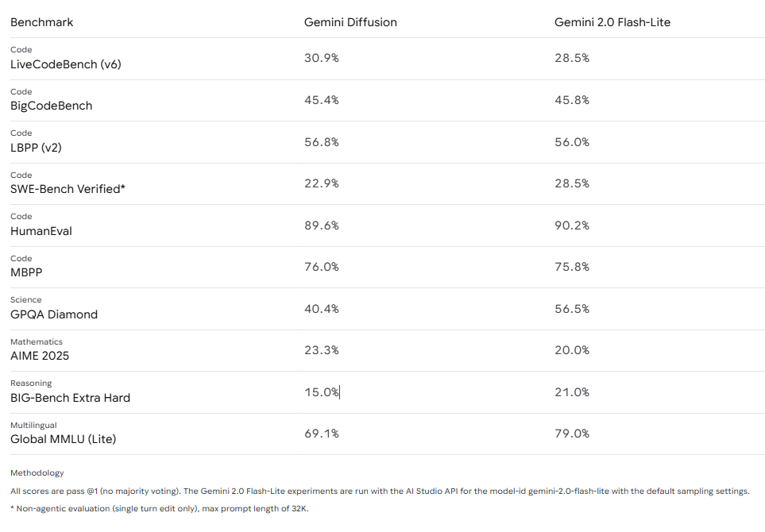Click the Methodology heading
The image size is (765, 532).
coord(37,473)
